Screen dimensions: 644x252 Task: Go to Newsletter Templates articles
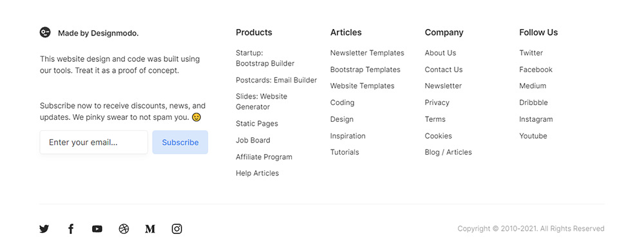pos(367,53)
